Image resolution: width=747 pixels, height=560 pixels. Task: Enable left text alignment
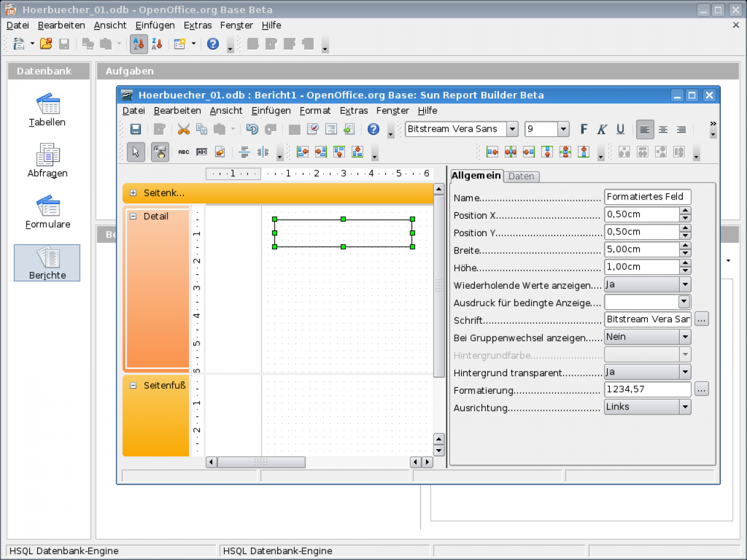point(645,129)
